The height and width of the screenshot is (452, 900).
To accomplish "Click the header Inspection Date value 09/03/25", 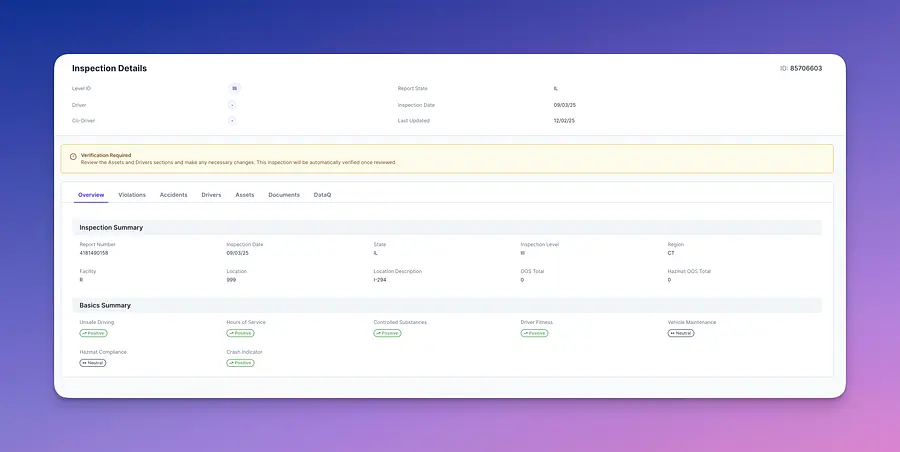I will 564,105.
